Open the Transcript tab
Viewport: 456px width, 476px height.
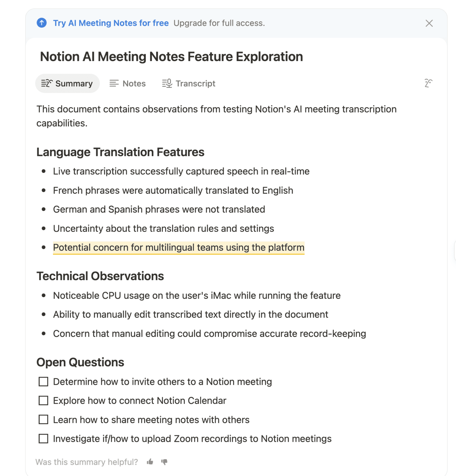(x=195, y=83)
